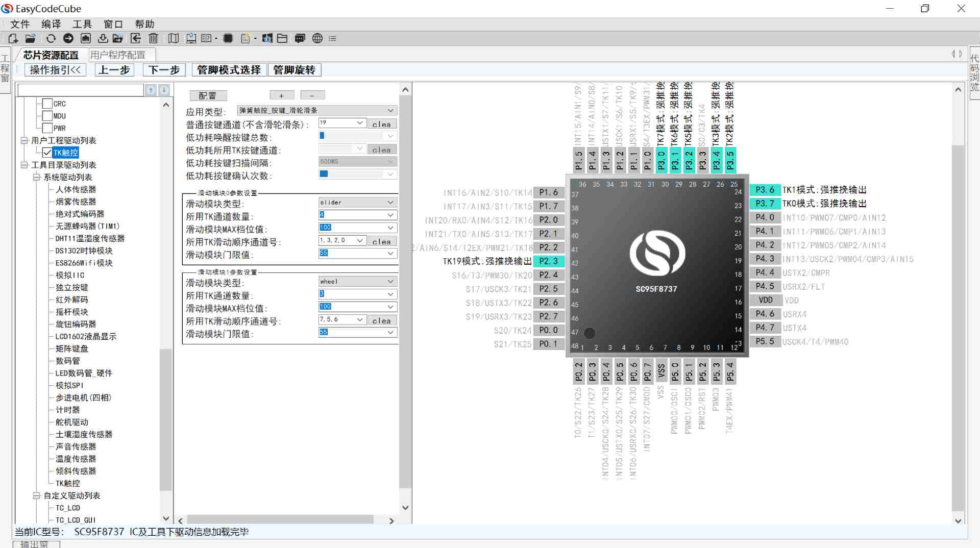The height and width of the screenshot is (548, 980).
Task: Click the globe toolbar icon
Action: coord(317,38)
